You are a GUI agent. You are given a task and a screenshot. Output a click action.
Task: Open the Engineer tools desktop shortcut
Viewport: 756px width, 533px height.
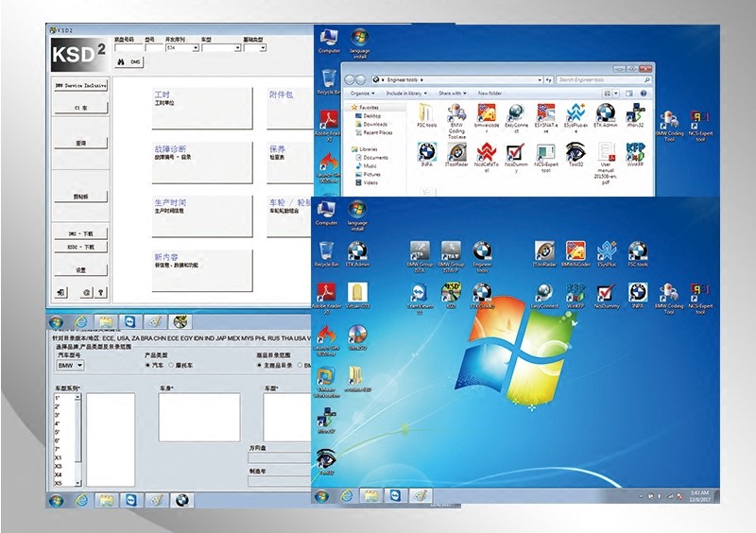(x=482, y=257)
